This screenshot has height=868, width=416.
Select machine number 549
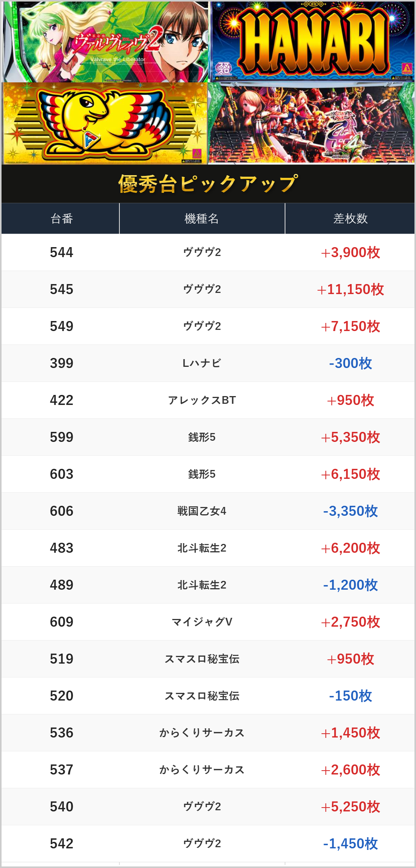[x=61, y=326]
